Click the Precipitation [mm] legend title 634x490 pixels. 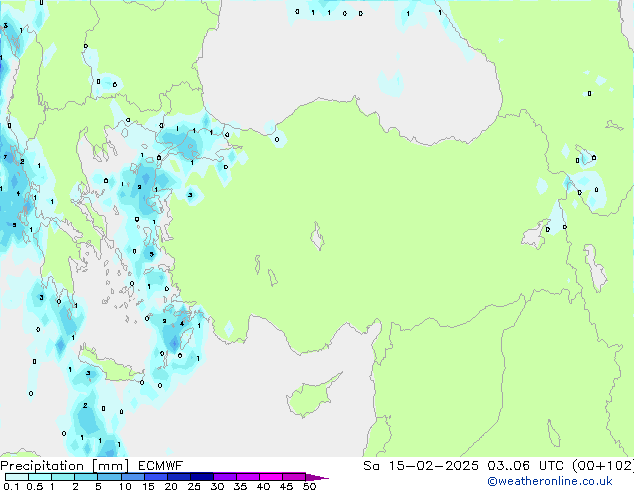coord(59,466)
